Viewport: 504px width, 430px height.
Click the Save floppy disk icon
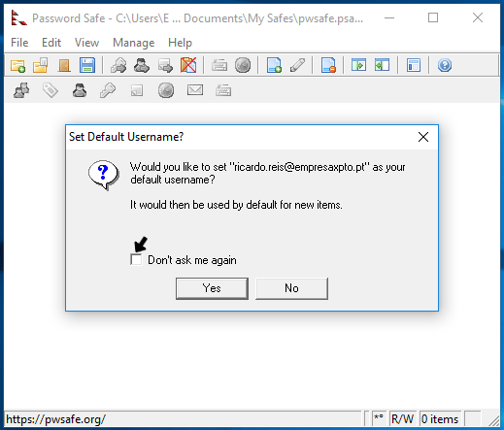pyautogui.click(x=87, y=65)
